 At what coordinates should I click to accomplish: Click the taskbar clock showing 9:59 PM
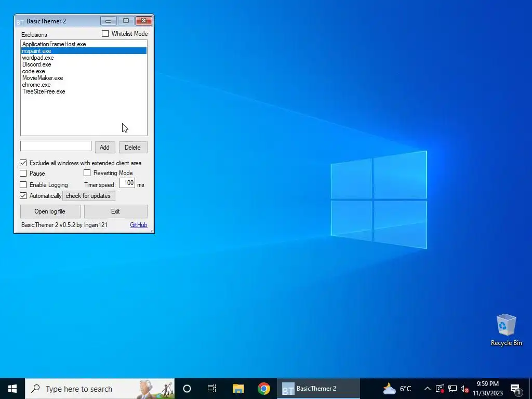487,389
